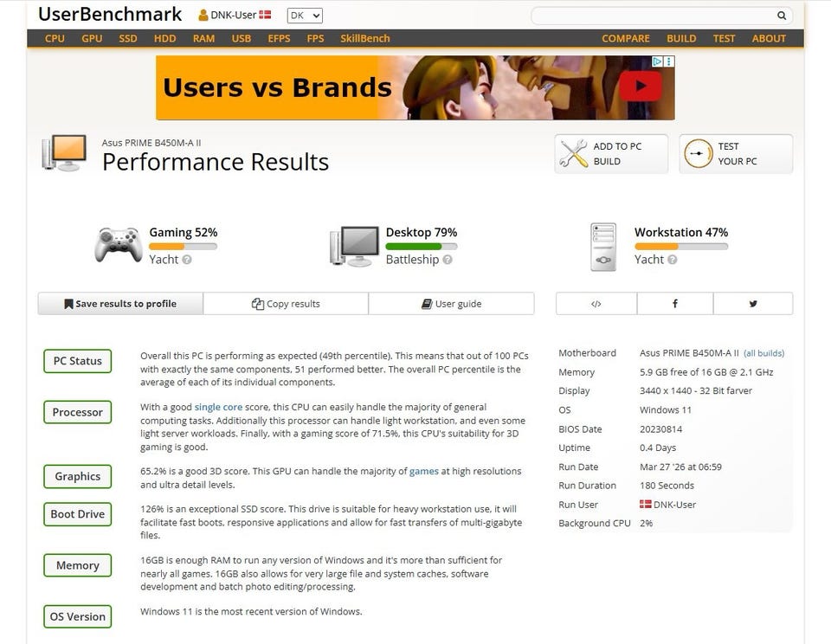Click the Asus PRIME B450M-A II heading text

[x=151, y=143]
